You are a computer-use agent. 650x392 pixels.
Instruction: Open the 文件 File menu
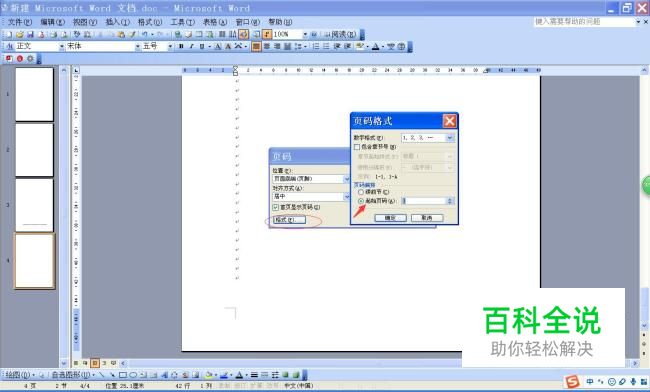pyautogui.click(x=20, y=22)
